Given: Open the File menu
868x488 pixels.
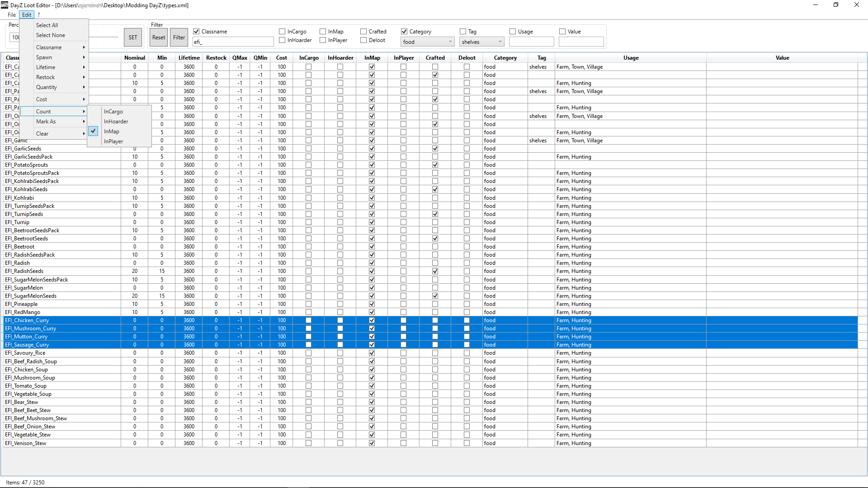Looking at the screenshot, I should click(12, 15).
